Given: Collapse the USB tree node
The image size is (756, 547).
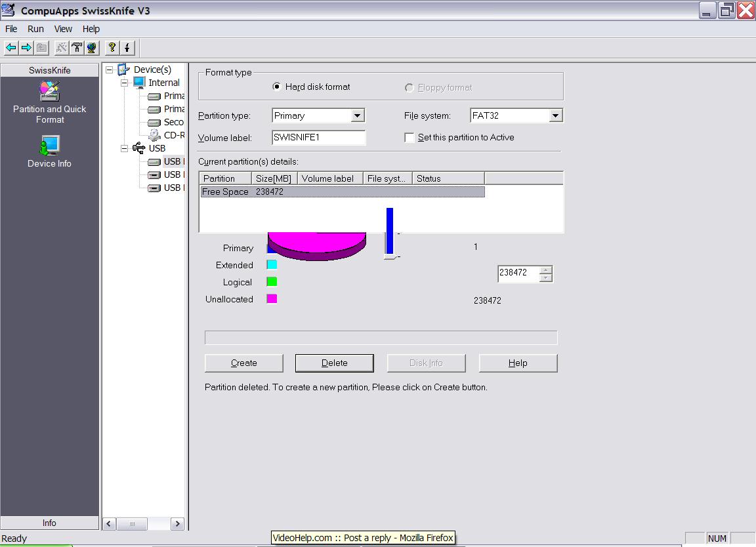Looking at the screenshot, I should click(125, 148).
